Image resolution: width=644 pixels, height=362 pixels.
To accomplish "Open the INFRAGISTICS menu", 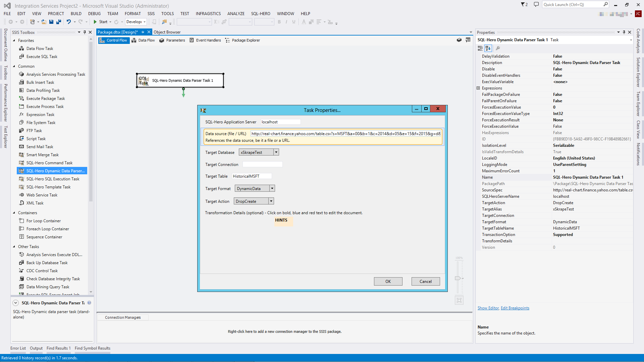I will pos(208,14).
